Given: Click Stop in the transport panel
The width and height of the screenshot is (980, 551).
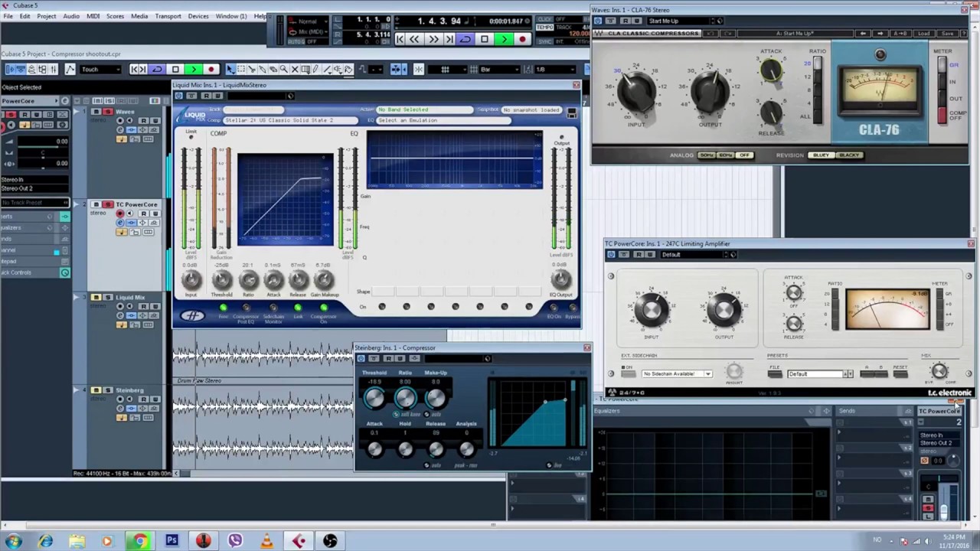Looking at the screenshot, I should (x=484, y=39).
